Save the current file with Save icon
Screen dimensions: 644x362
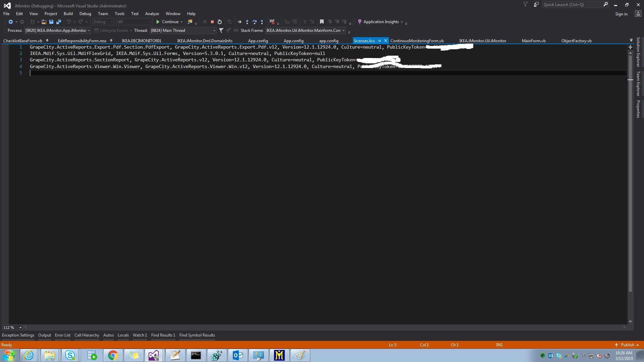[x=51, y=22]
